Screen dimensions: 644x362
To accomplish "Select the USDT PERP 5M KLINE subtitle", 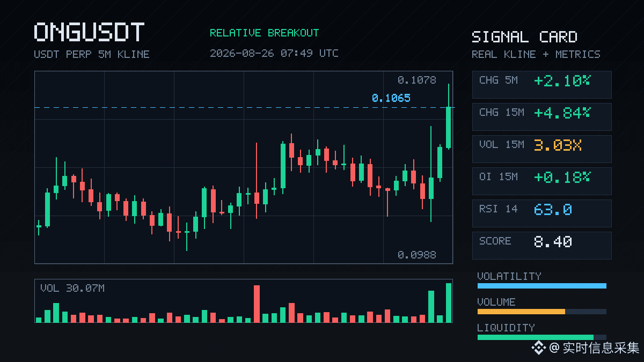I will click(92, 54).
